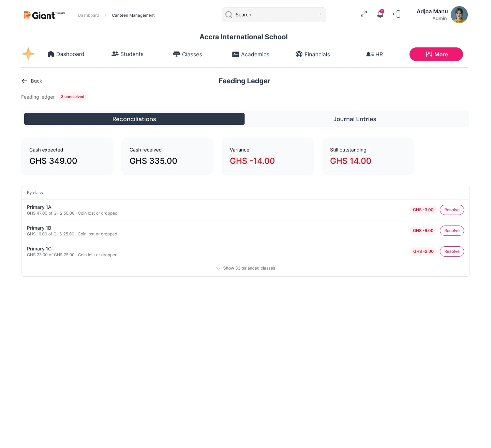Viewport: 491px width, 448px height.
Task: Click the HR person icon
Action: point(370,54)
